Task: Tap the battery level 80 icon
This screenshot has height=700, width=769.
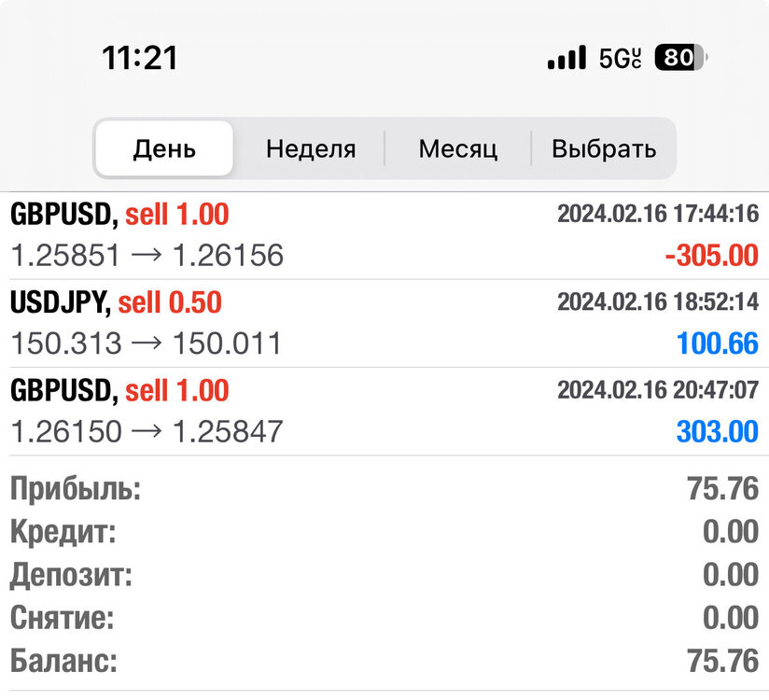Action: 680,57
